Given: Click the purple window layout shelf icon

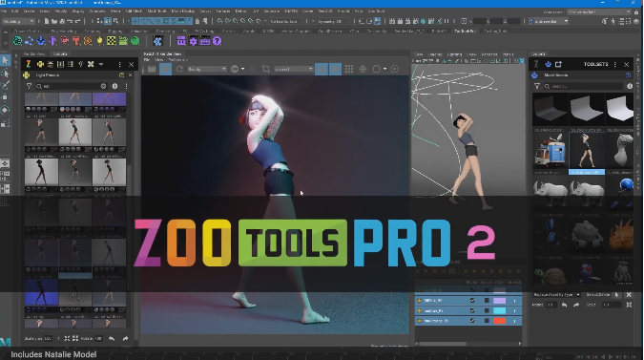Looking at the screenshot, I should (181, 41).
